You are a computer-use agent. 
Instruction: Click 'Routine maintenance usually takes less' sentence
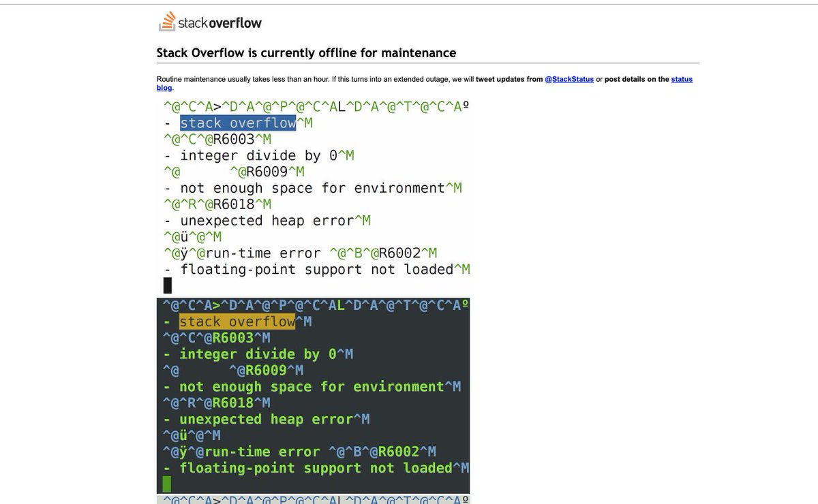pyautogui.click(x=243, y=80)
